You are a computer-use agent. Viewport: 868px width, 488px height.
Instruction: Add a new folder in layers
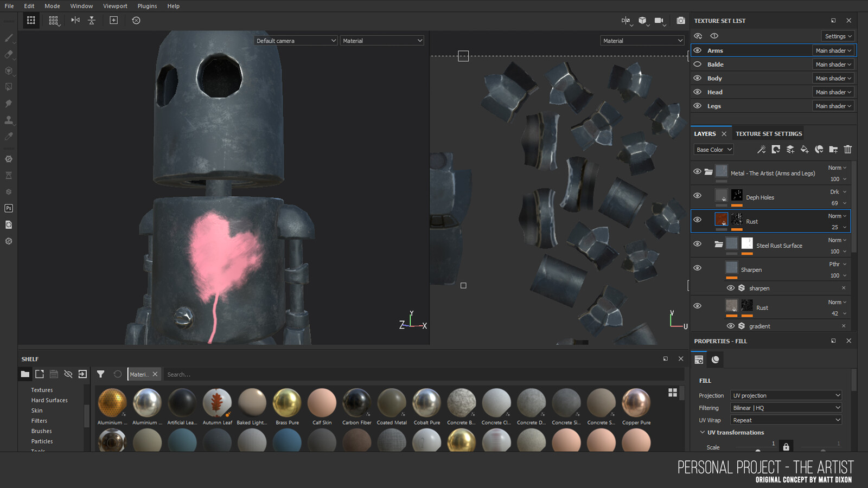pos(833,150)
